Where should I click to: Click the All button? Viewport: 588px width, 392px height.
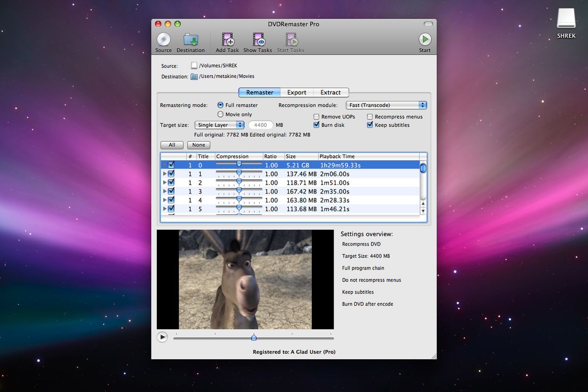coord(171,145)
